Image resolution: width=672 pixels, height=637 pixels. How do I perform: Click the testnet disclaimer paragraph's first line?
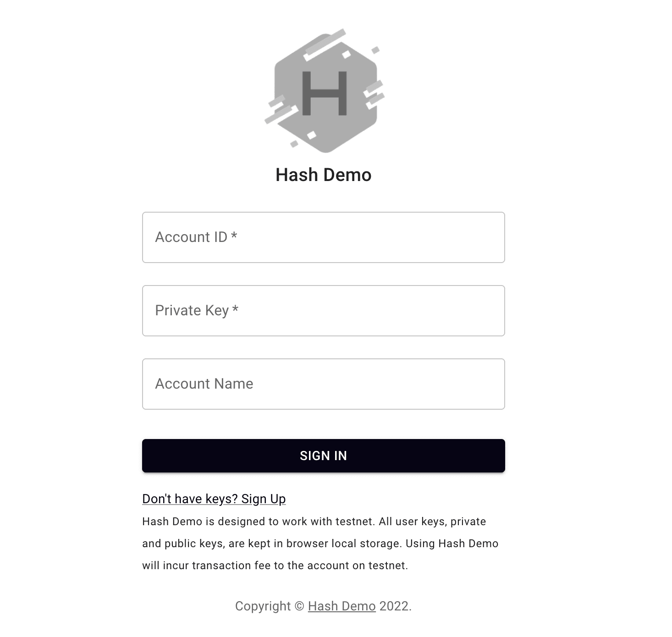coord(314,522)
